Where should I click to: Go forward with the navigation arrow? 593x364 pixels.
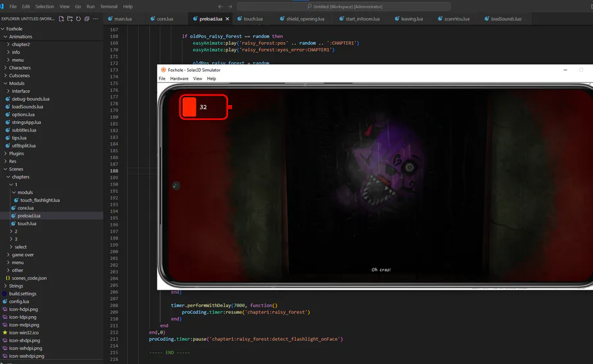pyautogui.click(x=229, y=7)
